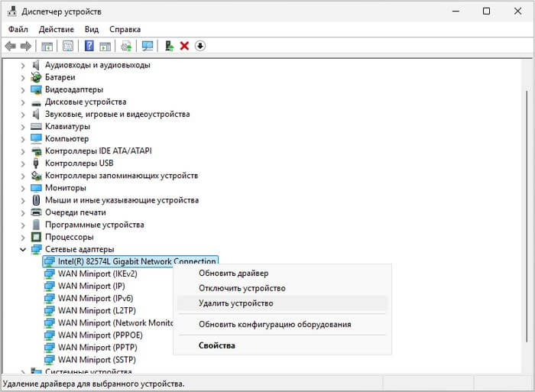Click the black down-arrow circle toolbar icon
The width and height of the screenshot is (535, 392).
coord(200,46)
